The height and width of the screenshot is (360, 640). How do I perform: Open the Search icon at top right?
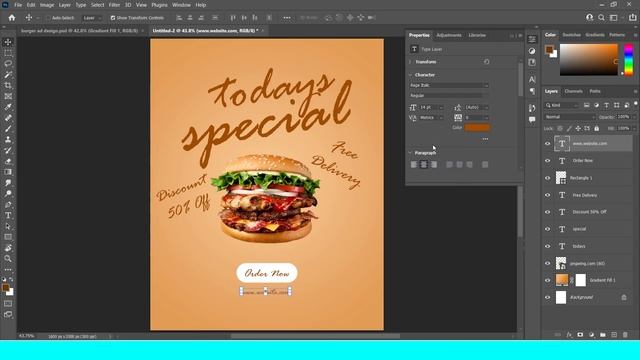pos(601,18)
